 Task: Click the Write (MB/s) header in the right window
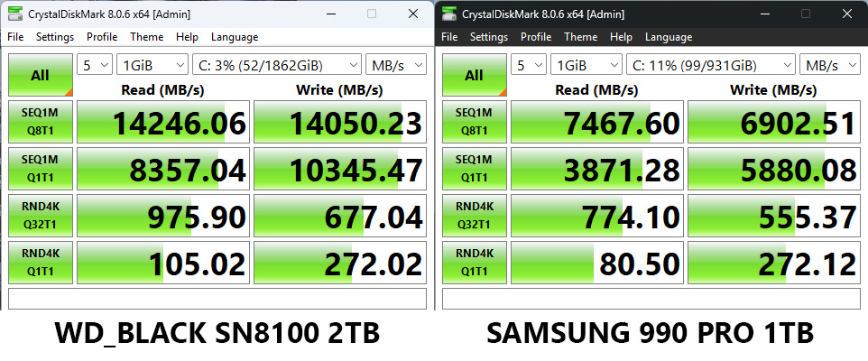point(773,89)
